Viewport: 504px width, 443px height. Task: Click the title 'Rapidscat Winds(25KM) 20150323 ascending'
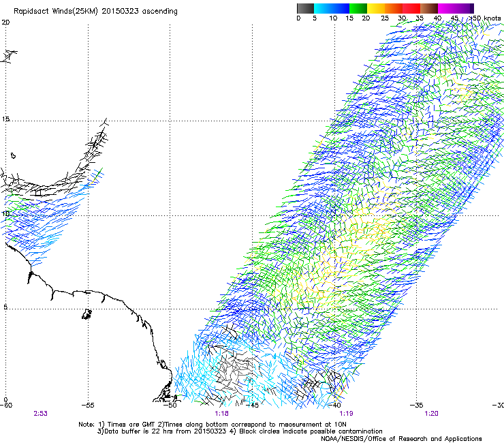(95, 12)
